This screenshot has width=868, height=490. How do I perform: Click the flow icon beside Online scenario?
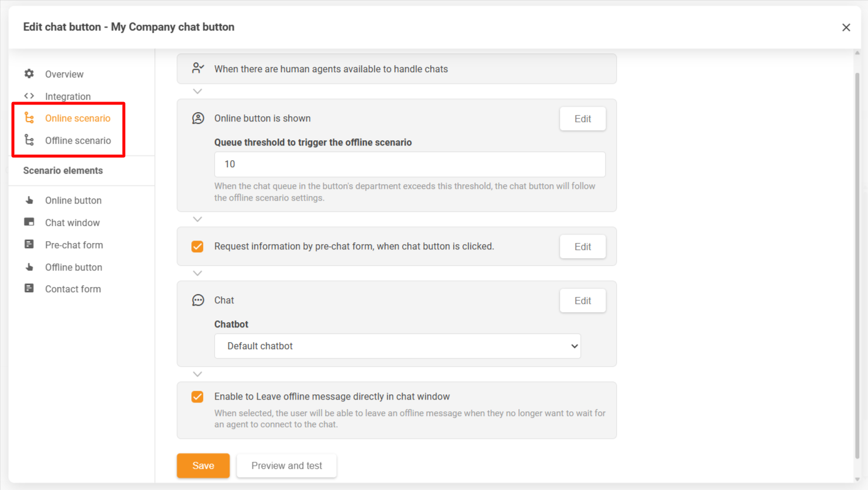(x=29, y=118)
